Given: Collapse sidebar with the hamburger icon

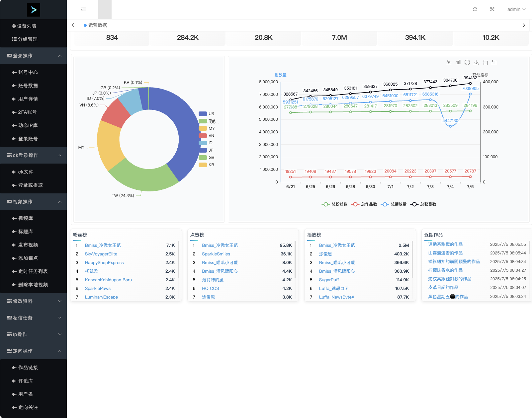Looking at the screenshot, I should 84,9.
